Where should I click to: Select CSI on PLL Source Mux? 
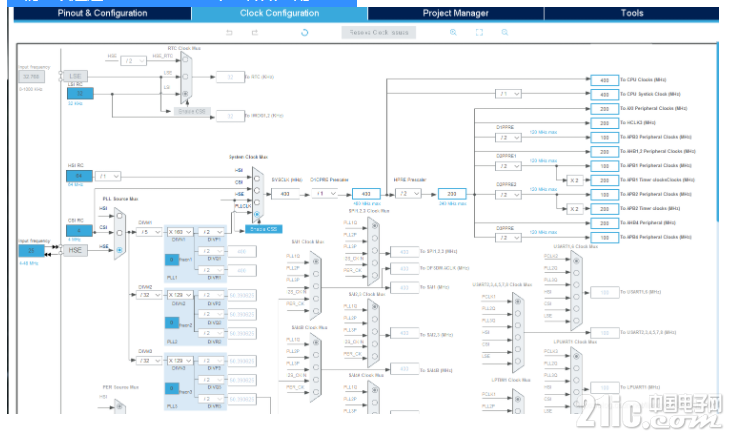pyautogui.click(x=120, y=233)
